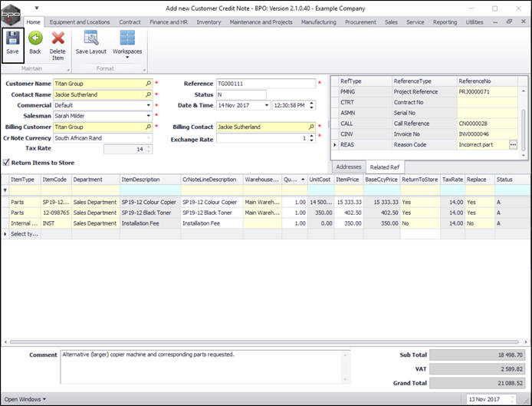The height and width of the screenshot is (406, 532).
Task: Click the Save icon in the ribbon
Action: pos(12,38)
